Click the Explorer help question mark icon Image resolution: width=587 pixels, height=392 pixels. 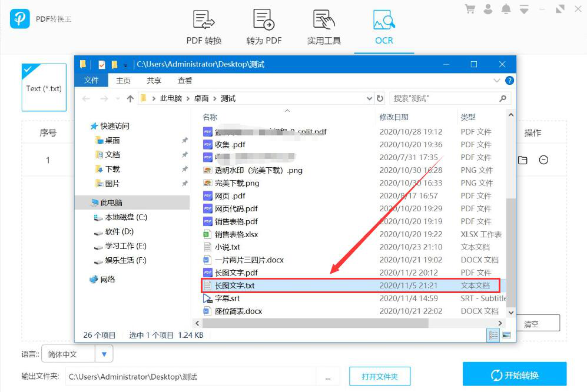[x=509, y=81]
